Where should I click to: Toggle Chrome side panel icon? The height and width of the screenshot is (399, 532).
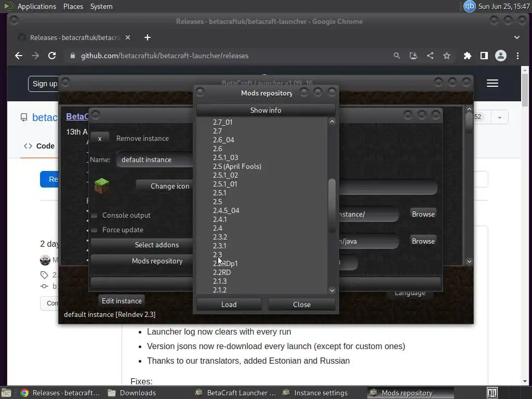[x=484, y=56]
